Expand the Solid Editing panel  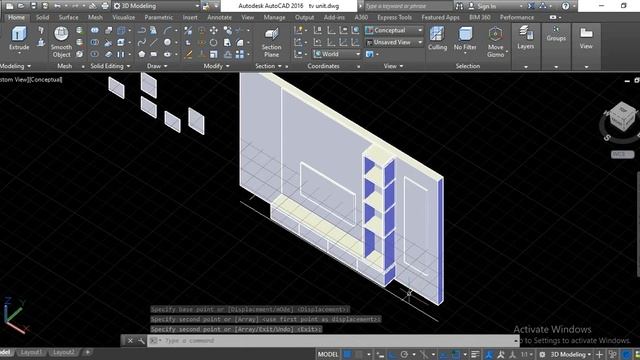110,66
